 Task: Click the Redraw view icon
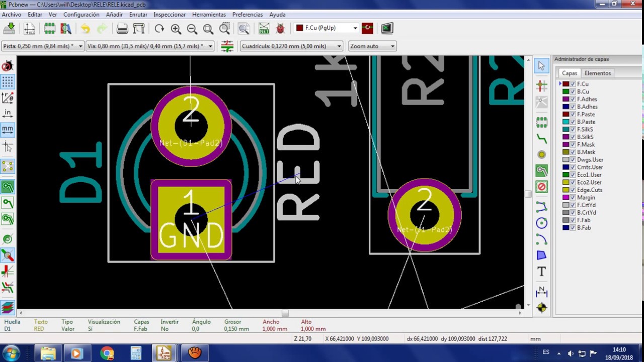point(159,29)
